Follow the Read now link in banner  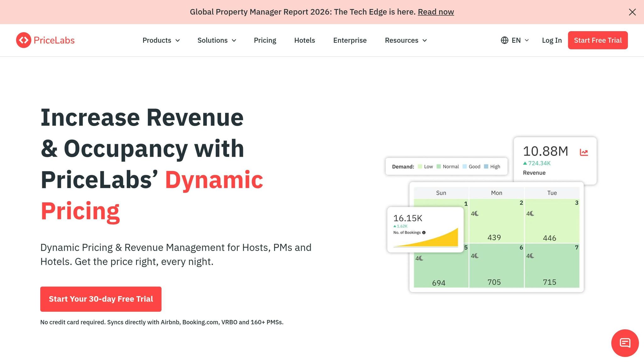pyautogui.click(x=436, y=12)
